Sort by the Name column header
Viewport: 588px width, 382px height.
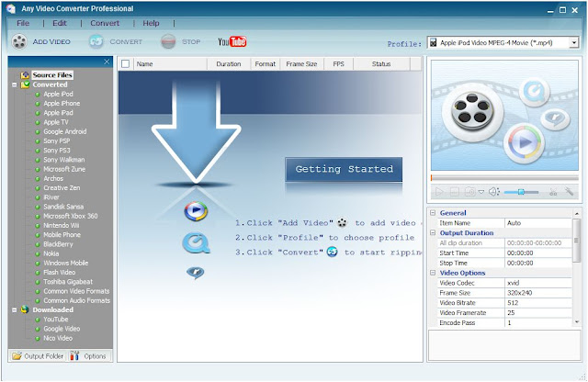(170, 64)
